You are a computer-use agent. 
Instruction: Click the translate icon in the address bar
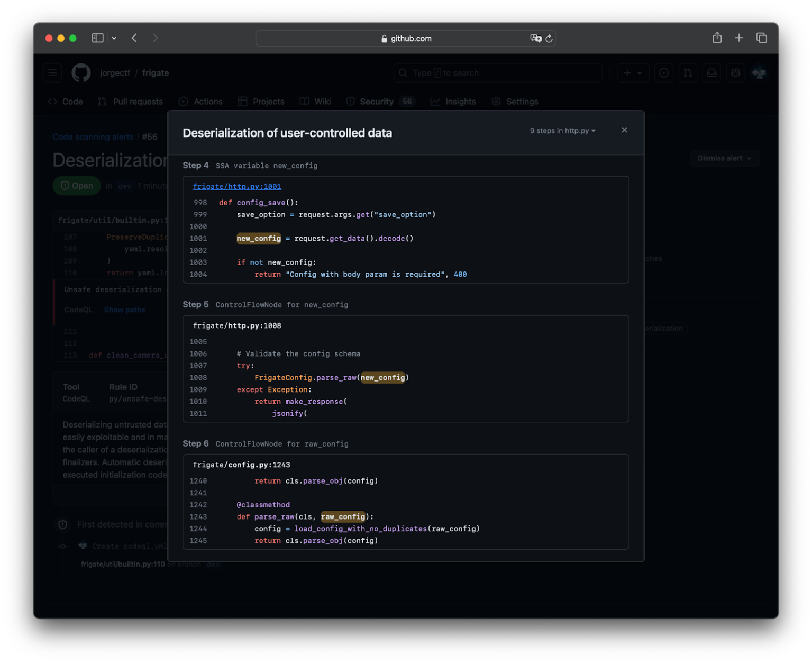(x=536, y=38)
